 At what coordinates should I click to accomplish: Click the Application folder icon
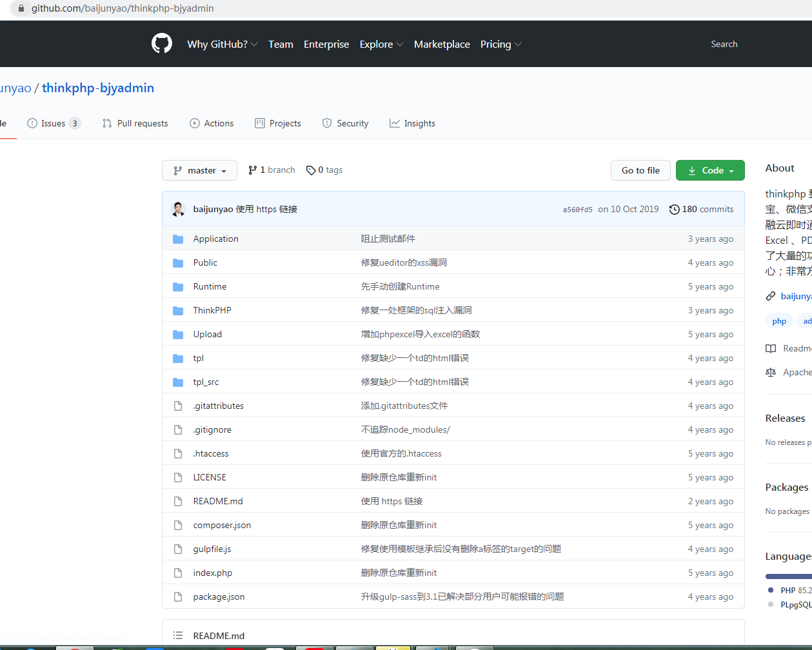[178, 239]
